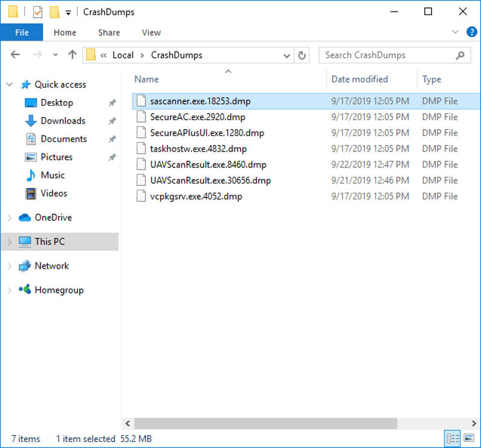
Task: Click the Local breadcrumb in address bar
Action: point(123,55)
